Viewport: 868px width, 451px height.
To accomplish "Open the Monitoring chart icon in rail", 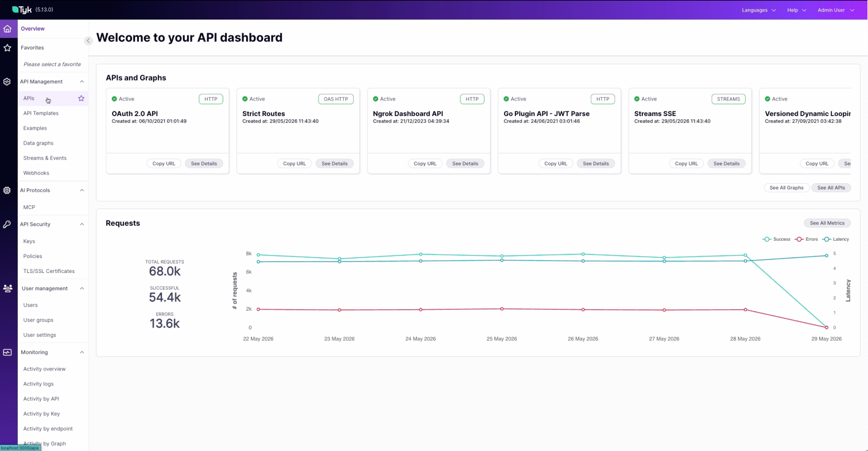I will click(7, 353).
